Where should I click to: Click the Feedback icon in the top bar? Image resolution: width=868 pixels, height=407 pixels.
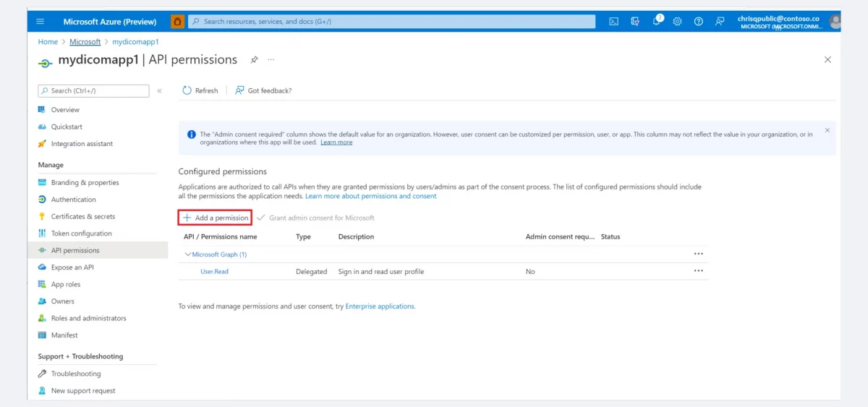click(x=720, y=22)
